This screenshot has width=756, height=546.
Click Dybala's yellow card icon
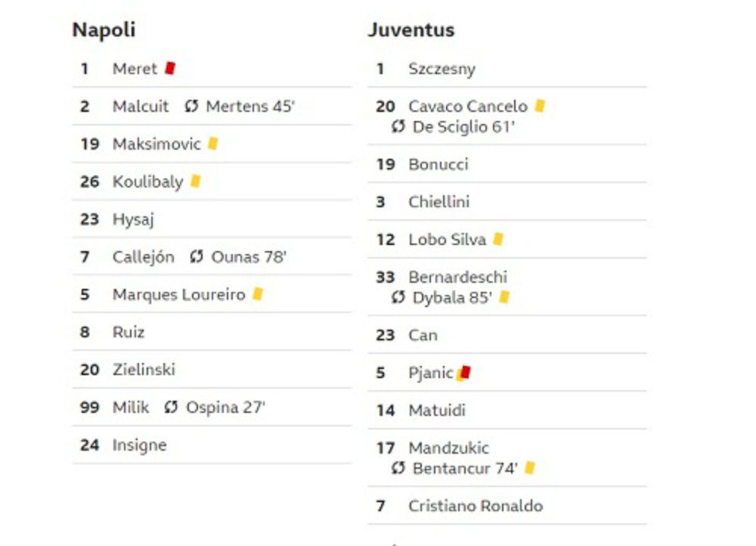504,298
